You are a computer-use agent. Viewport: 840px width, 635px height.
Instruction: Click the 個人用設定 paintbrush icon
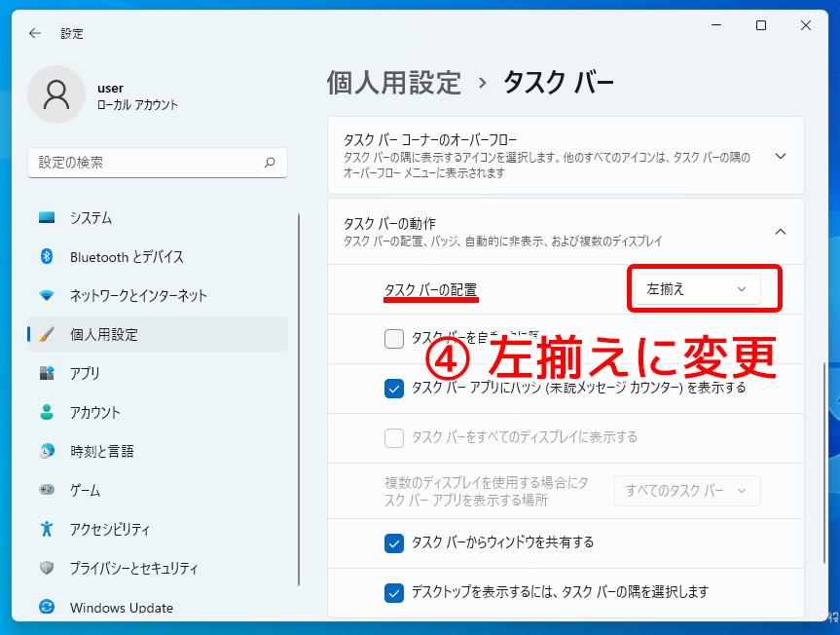[x=47, y=334]
